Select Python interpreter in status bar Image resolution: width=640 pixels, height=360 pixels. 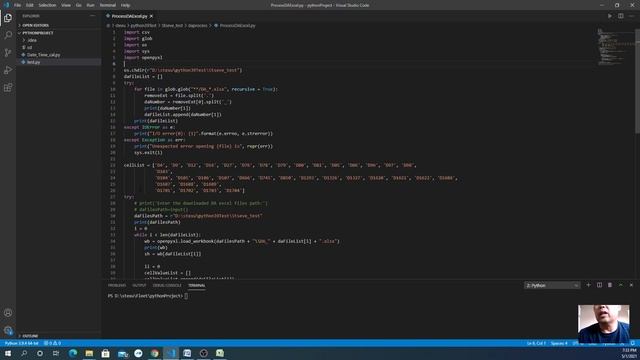click(x=22, y=343)
